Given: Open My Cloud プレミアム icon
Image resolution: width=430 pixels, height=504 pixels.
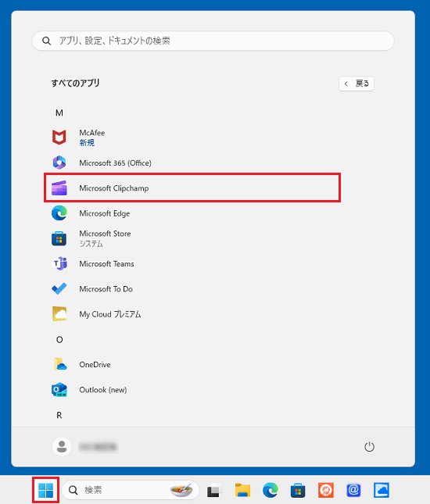Looking at the screenshot, I should pos(59,313).
